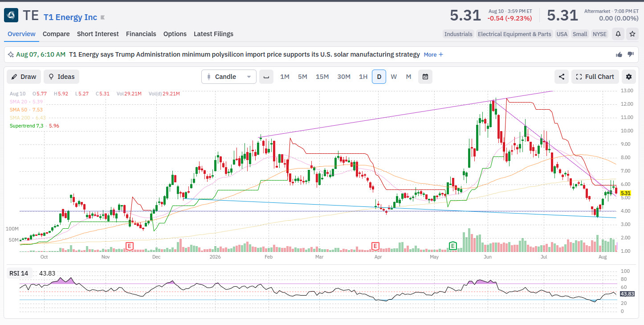Viewport: 644px width, 325px height.
Task: Open the Full Chart view
Action: coord(595,77)
